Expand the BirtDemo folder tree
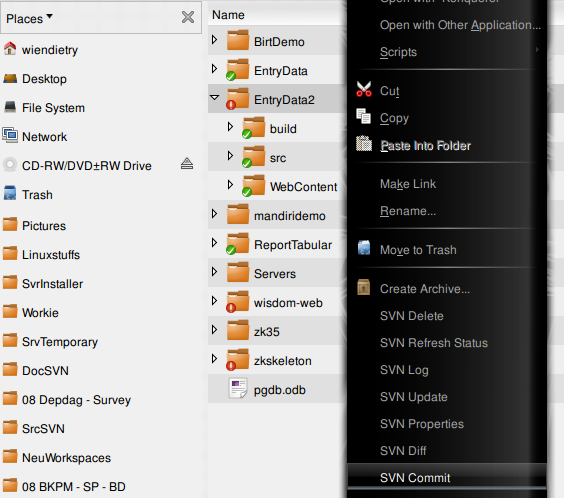 (x=214, y=40)
